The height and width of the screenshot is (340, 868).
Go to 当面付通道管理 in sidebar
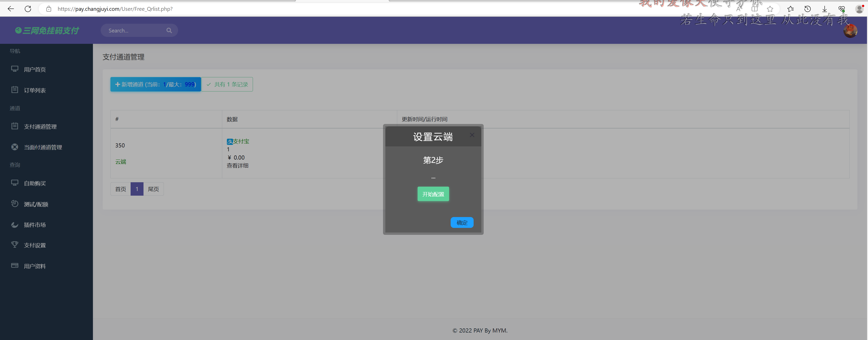pos(43,147)
